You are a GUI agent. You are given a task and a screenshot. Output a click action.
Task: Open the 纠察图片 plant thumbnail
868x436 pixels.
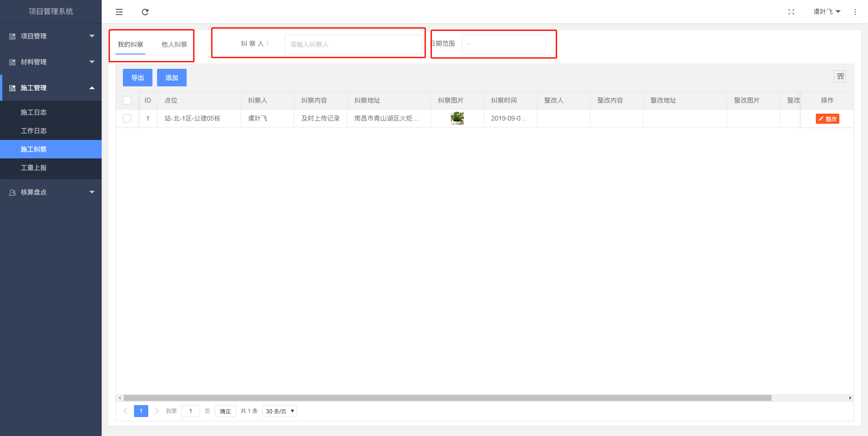pos(457,118)
